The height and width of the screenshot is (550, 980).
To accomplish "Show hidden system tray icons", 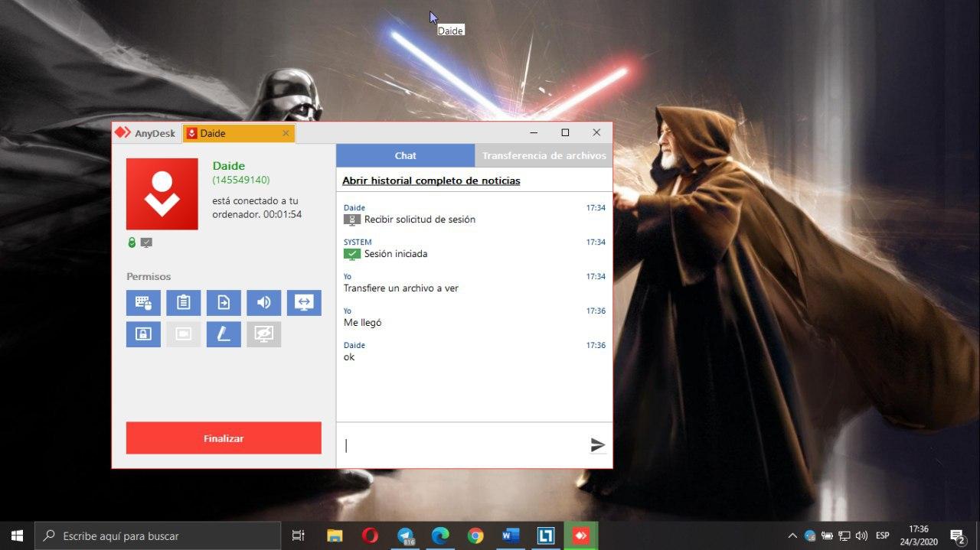I will pos(792,535).
